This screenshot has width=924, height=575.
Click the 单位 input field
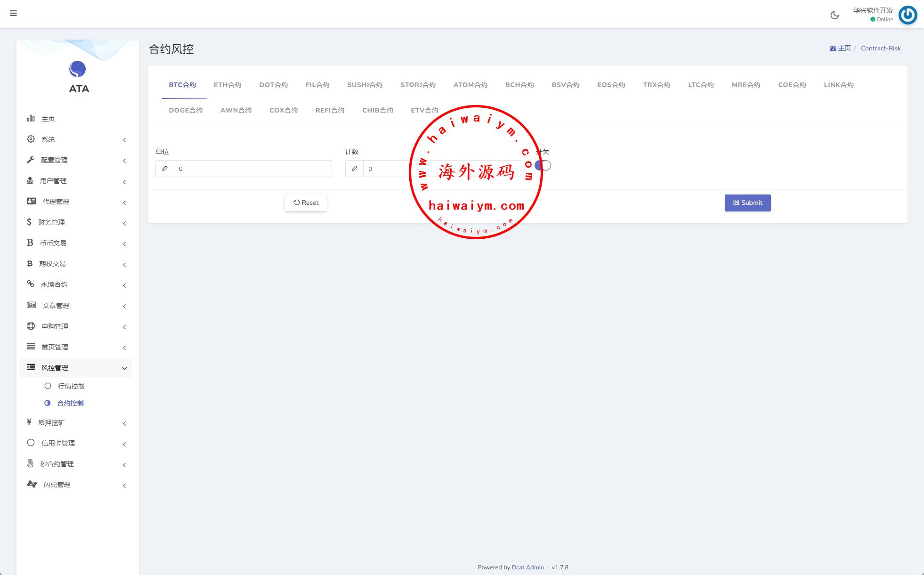252,169
